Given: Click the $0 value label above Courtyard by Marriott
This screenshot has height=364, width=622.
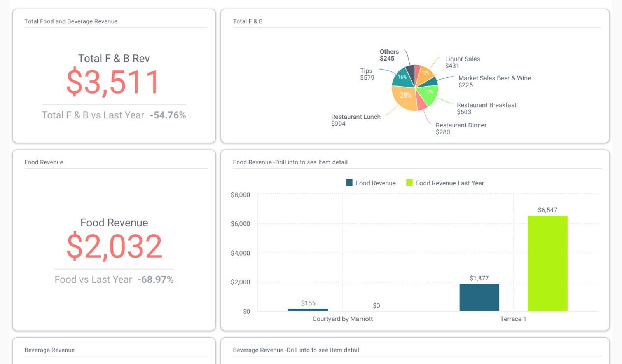Looking at the screenshot, I should pyautogui.click(x=376, y=306).
